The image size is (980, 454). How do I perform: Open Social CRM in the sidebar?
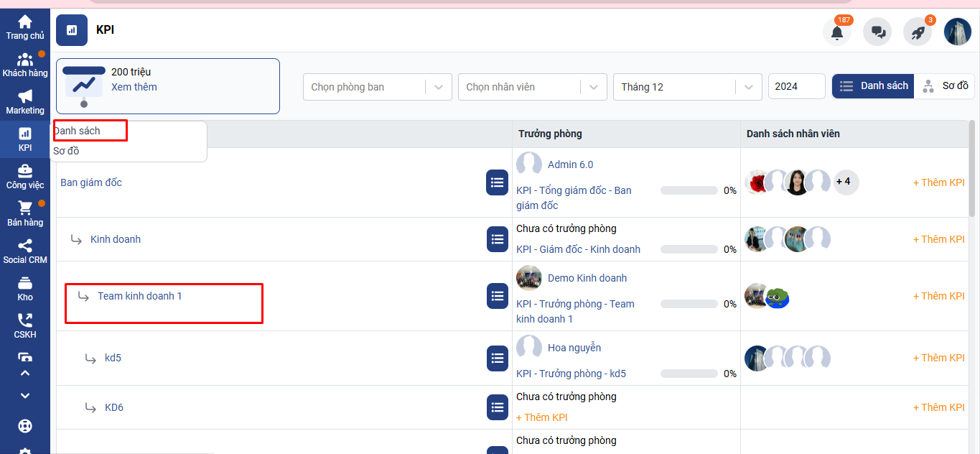25,251
